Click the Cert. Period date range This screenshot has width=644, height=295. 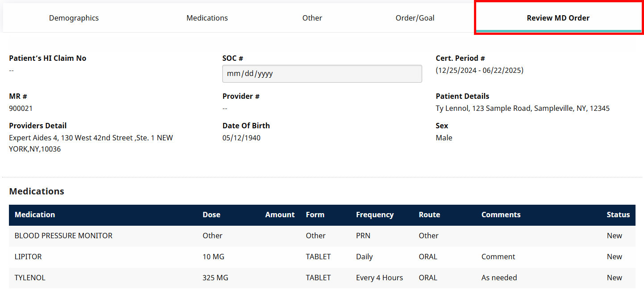(479, 70)
